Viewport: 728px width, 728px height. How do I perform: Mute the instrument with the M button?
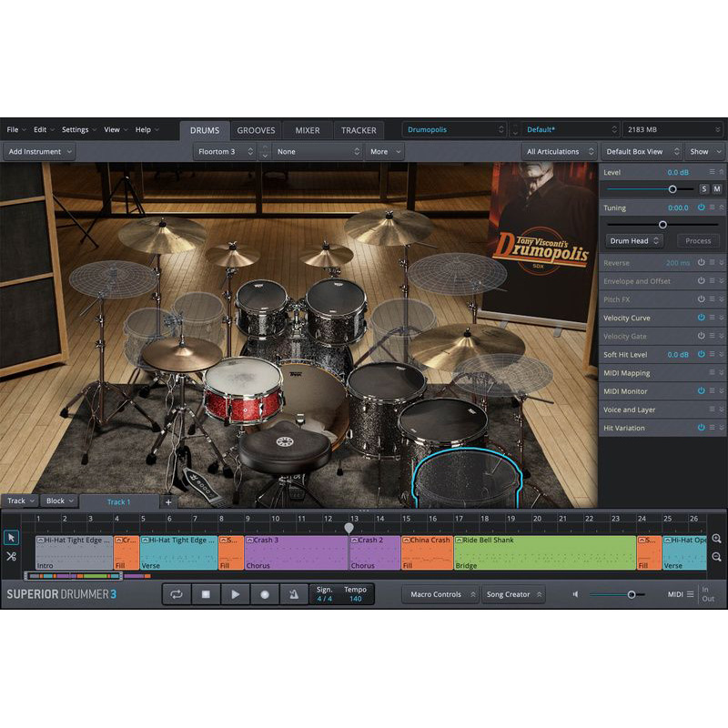pos(717,189)
